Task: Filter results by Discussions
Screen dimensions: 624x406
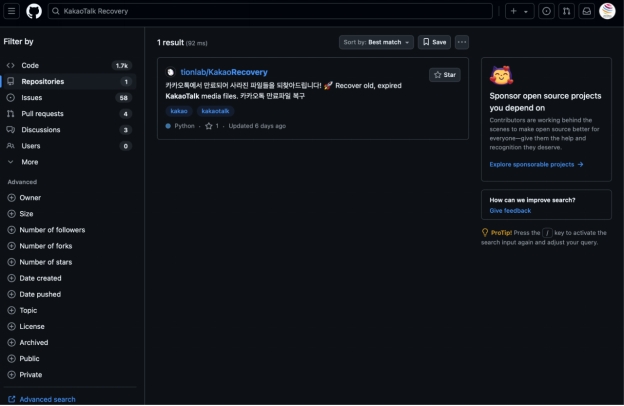Action: tap(68, 130)
